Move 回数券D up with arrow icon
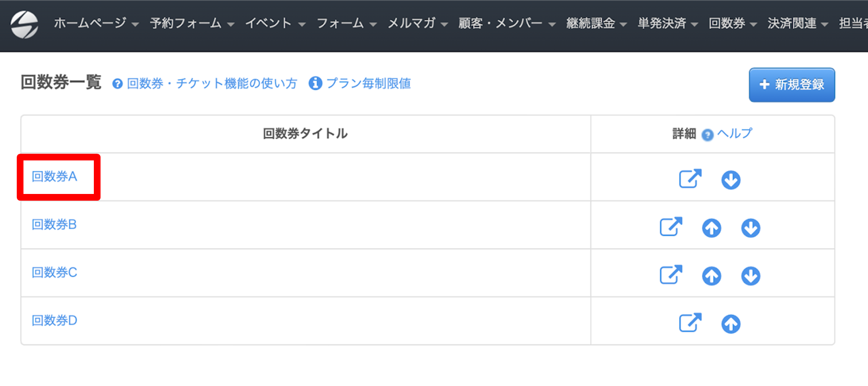 tap(731, 324)
